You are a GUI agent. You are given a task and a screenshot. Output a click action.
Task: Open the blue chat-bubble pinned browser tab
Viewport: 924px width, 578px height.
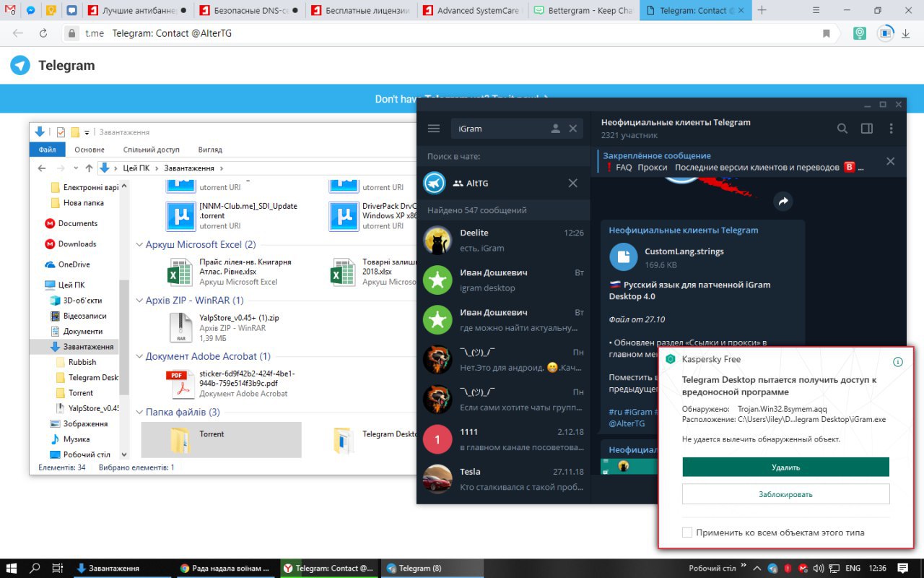point(71,11)
